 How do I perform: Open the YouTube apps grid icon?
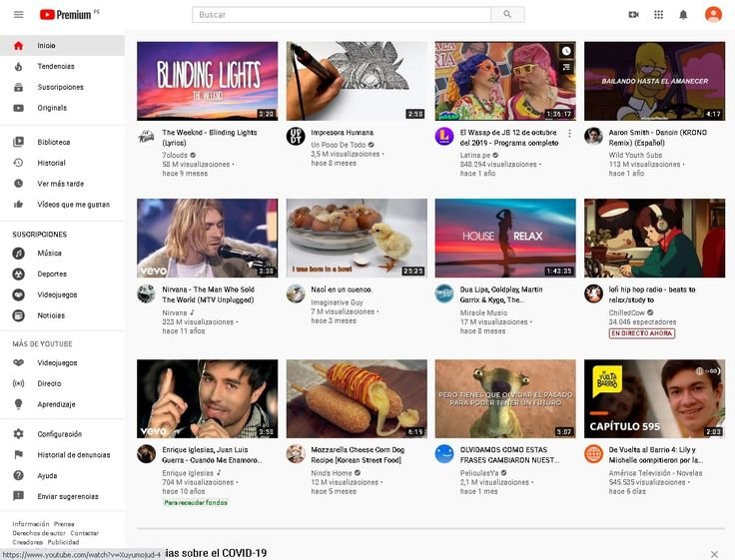tap(658, 15)
